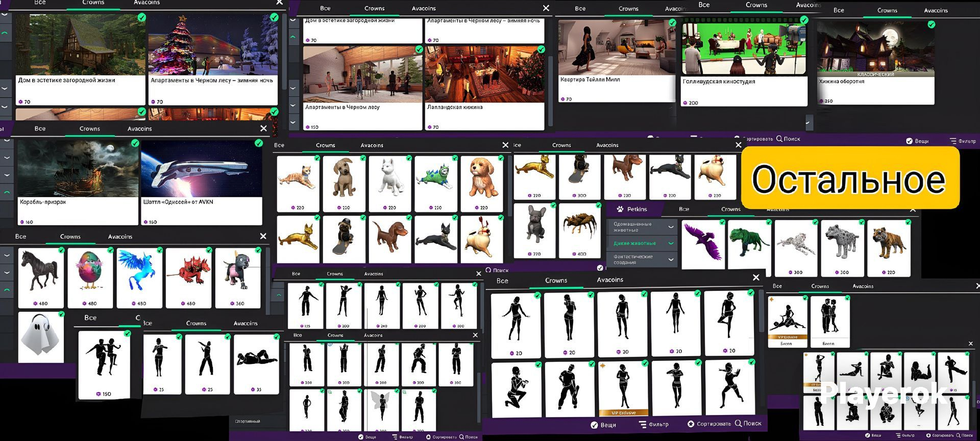Image resolution: width=980 pixels, height=441 pixels.
Task: Pick the lying white leopard pet
Action: pos(796,248)
